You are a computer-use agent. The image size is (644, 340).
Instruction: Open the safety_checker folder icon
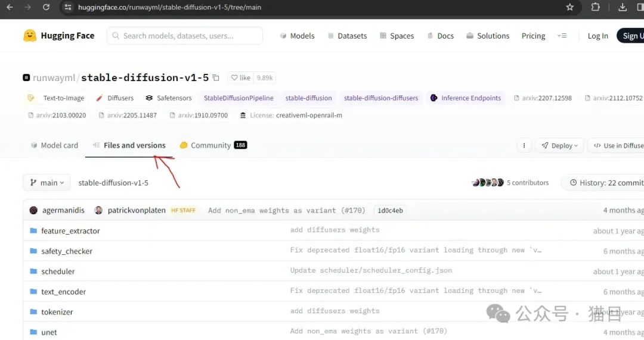point(33,251)
